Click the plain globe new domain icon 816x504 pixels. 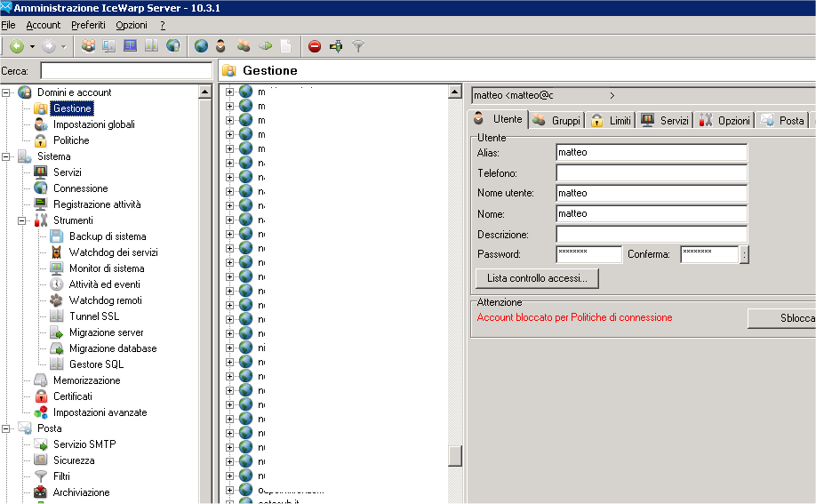pyautogui.click(x=202, y=46)
